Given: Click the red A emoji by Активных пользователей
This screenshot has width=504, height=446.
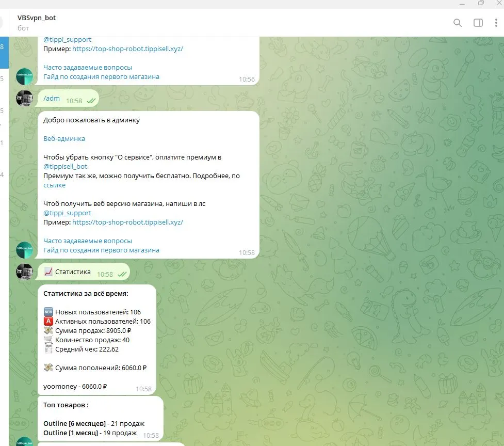Looking at the screenshot, I should coord(48,321).
